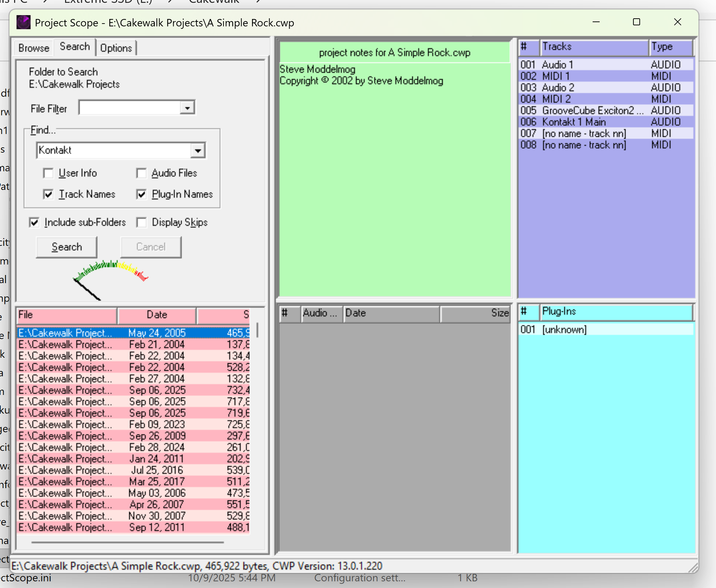Image resolution: width=716 pixels, height=588 pixels.
Task: Open the Options tab
Action: point(116,48)
